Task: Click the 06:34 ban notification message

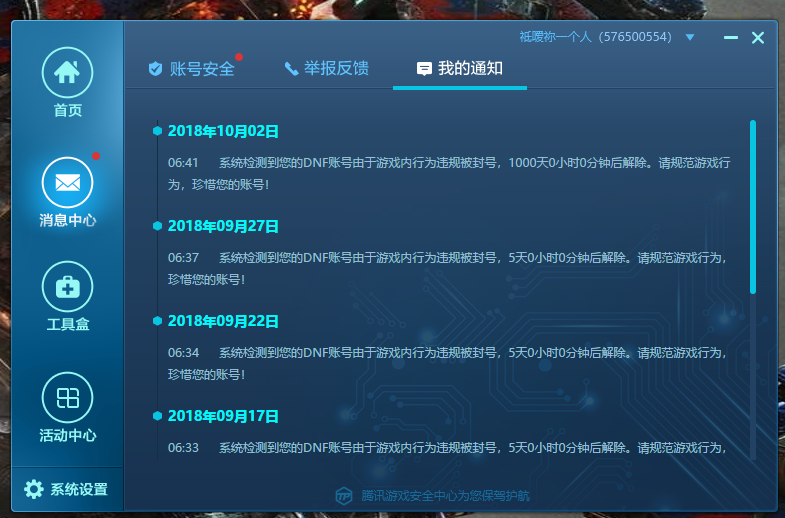Action: pyautogui.click(x=447, y=363)
